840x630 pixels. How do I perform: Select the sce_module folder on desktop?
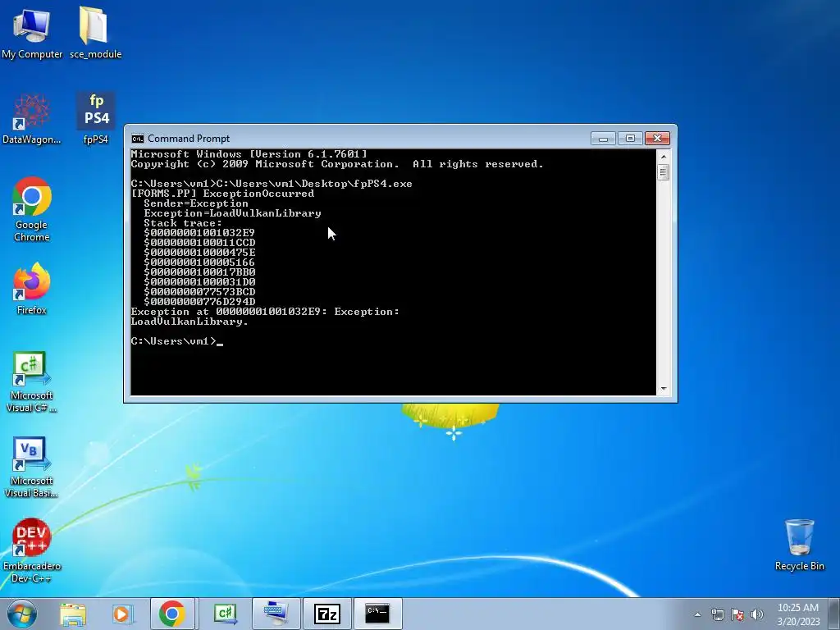[95, 32]
